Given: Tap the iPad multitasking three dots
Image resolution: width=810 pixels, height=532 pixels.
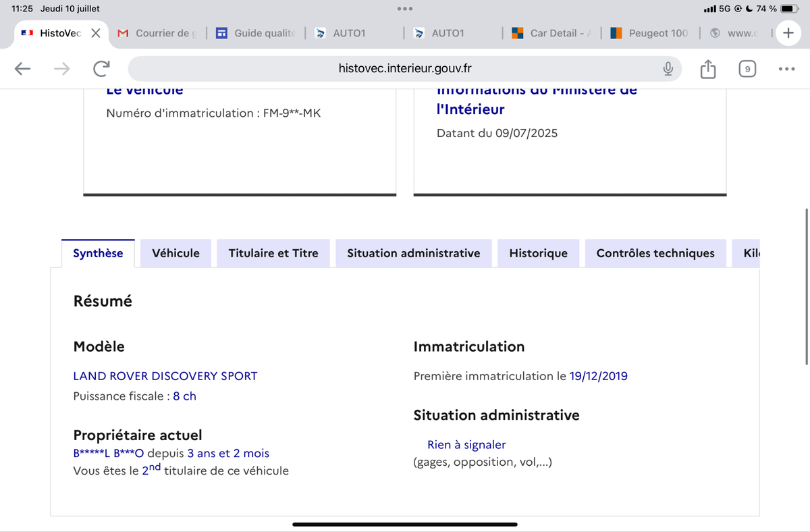Looking at the screenshot, I should [x=405, y=9].
